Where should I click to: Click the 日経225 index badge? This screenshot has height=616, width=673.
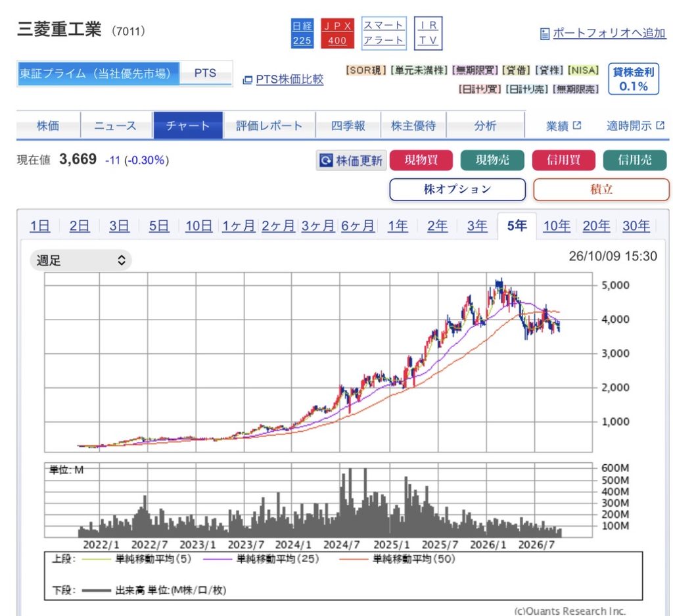pyautogui.click(x=302, y=33)
